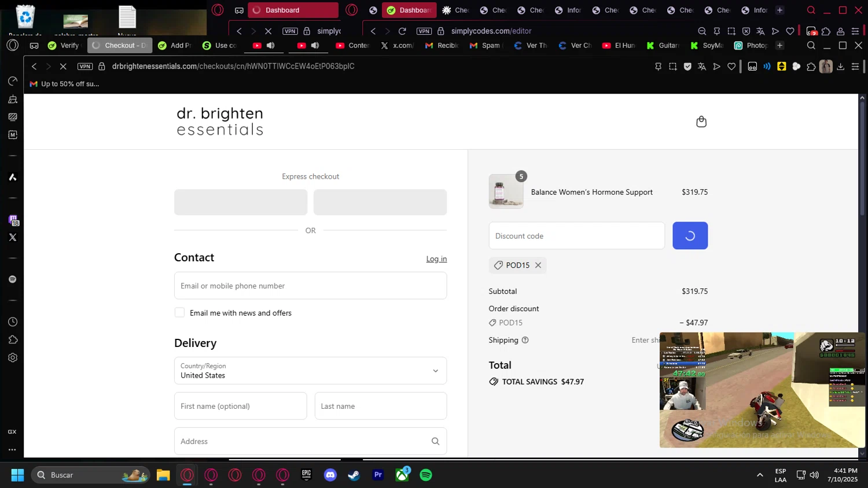Go back in the checkout window
This screenshot has width=868, height=488.
(x=34, y=66)
